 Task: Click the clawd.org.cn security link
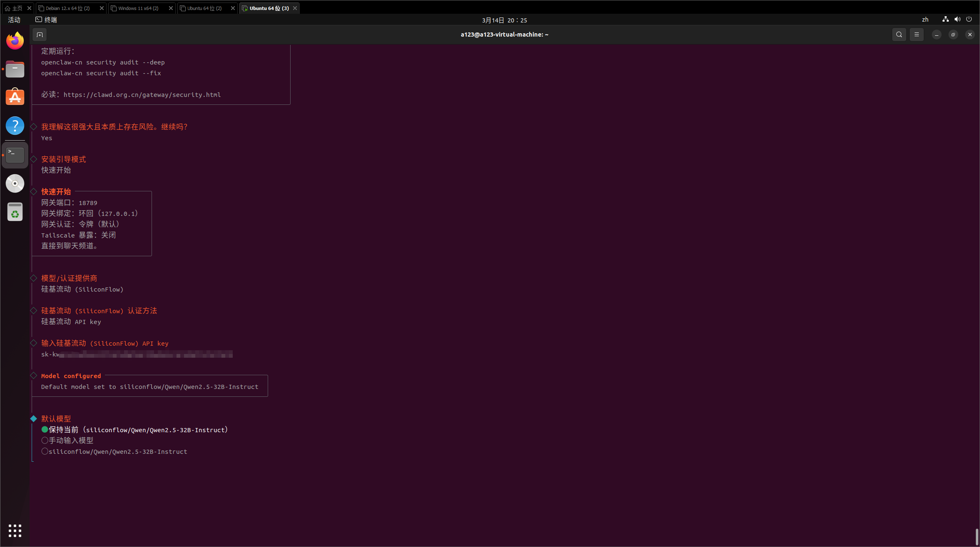point(142,95)
